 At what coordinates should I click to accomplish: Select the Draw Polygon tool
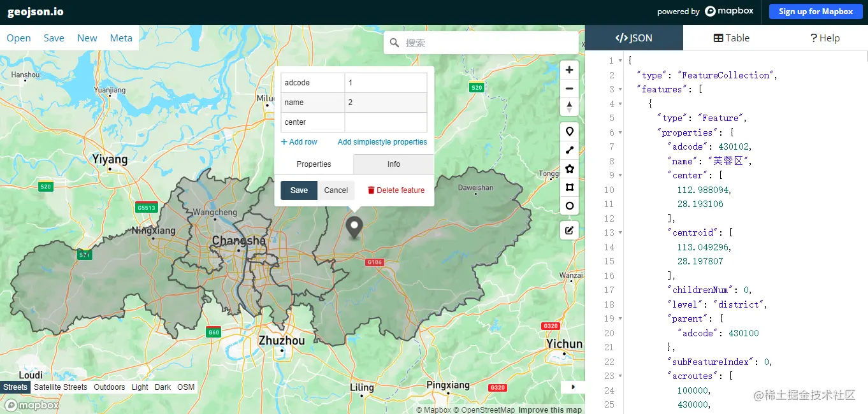pos(569,169)
